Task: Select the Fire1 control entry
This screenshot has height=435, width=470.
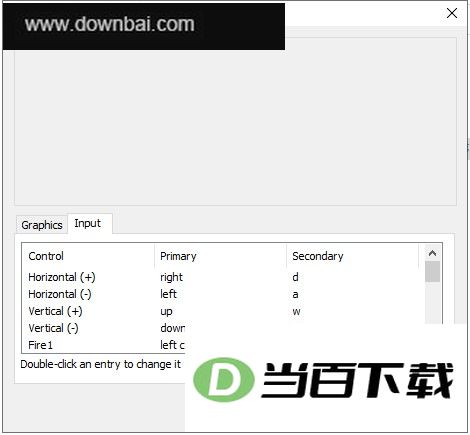Action: (41, 345)
